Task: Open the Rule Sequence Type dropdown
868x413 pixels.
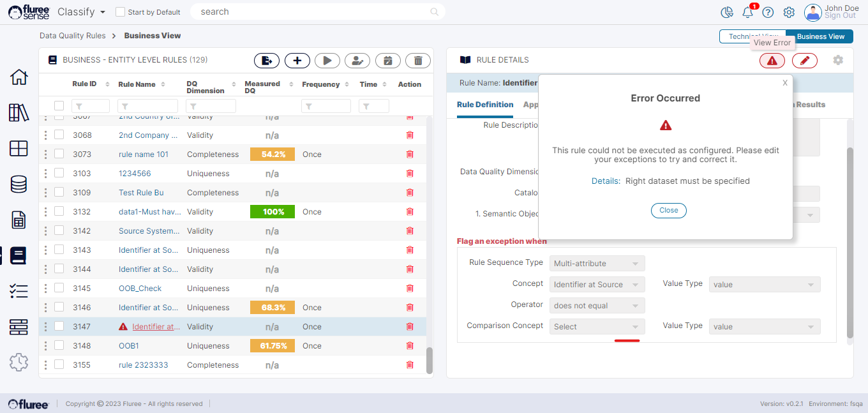Action: 597,264
